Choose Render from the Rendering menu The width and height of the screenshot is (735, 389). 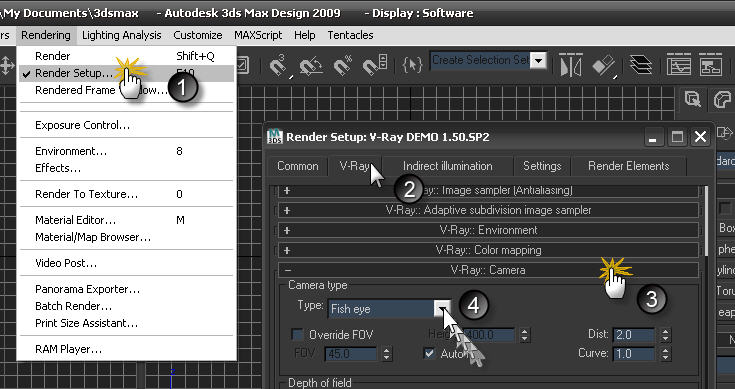click(x=126, y=56)
